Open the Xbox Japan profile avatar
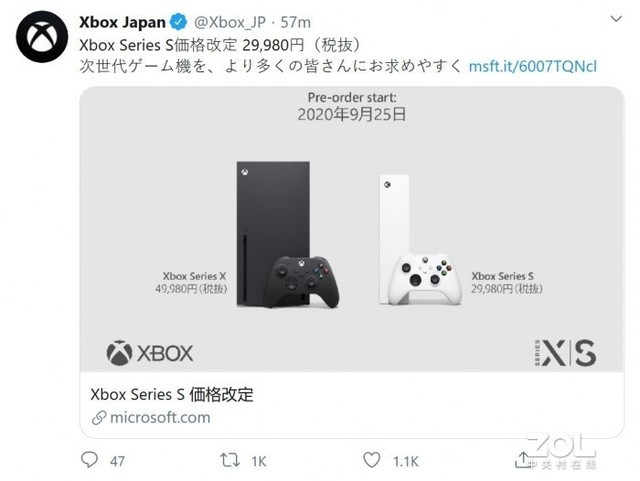640x481 pixels. (42, 37)
